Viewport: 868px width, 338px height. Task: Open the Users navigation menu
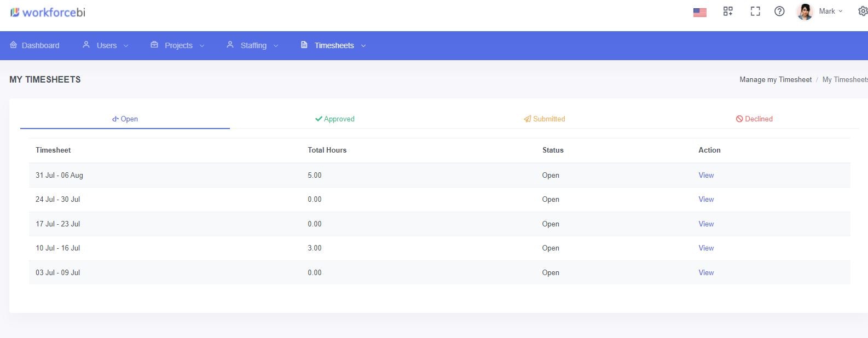click(106, 45)
